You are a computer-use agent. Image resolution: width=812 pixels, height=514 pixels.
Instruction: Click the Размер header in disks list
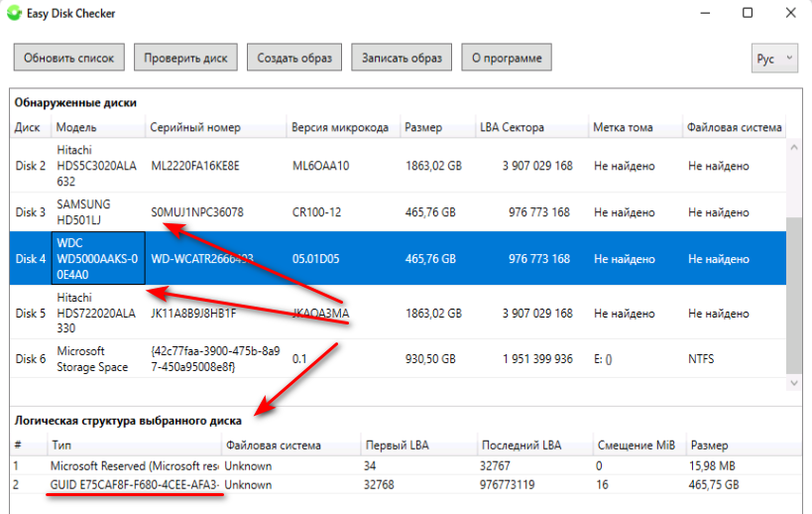tap(437, 127)
